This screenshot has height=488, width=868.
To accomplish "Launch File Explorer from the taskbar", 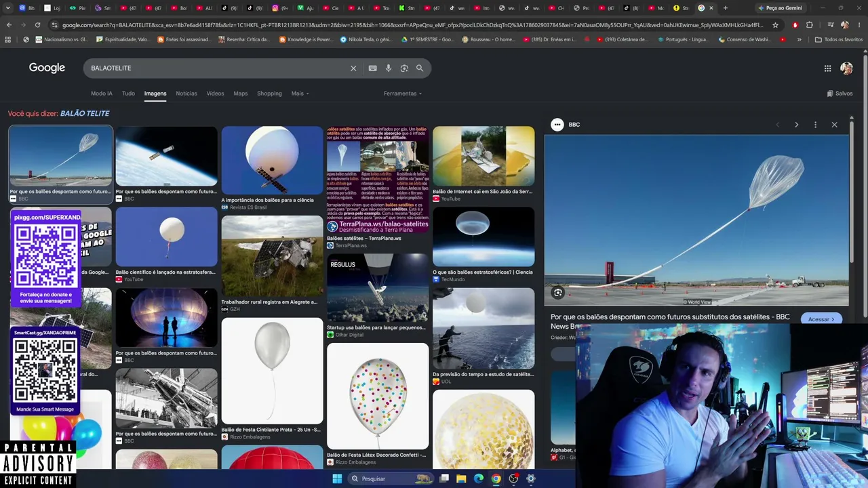I will 461,479.
